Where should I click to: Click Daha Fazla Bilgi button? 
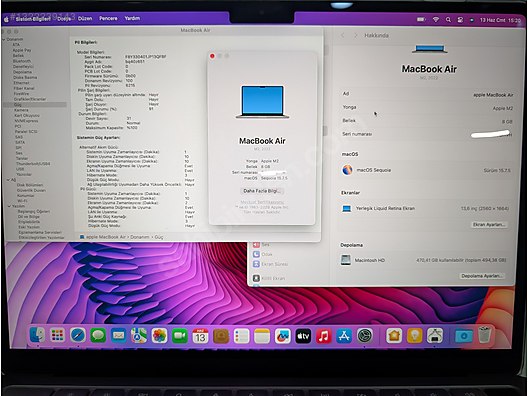pyautogui.click(x=262, y=191)
